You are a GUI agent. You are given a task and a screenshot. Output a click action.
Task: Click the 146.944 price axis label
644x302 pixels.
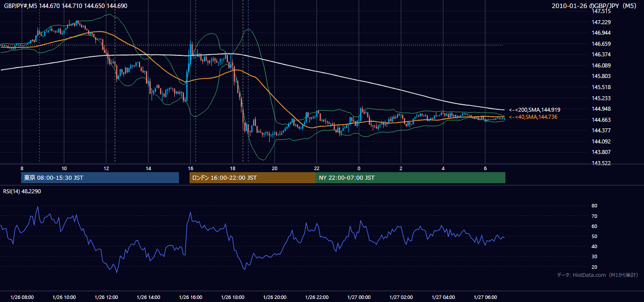pos(601,33)
